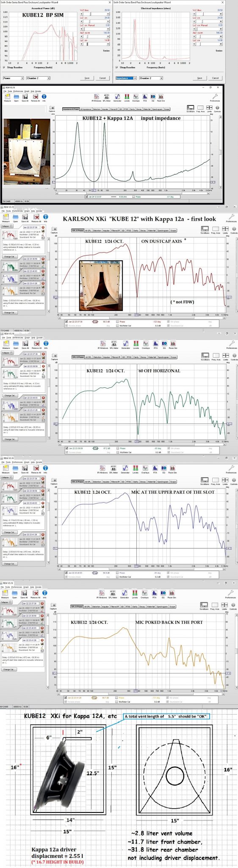Click Measure icon in the input impedance REW window
The height and width of the screenshot is (868, 238).
click(x=7, y=97)
